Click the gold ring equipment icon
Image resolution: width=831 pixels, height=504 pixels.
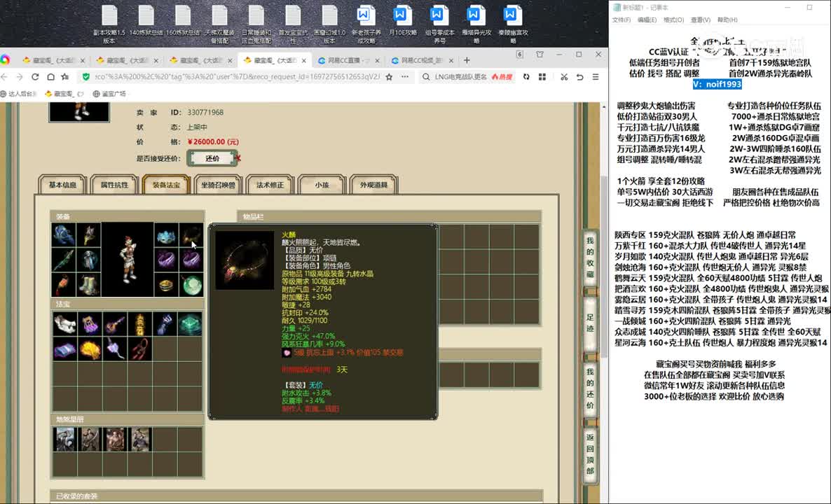(x=167, y=286)
